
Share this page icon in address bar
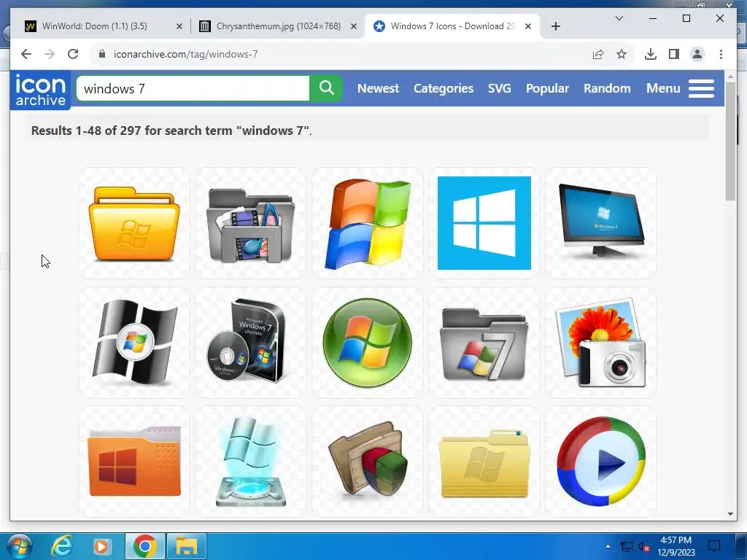[x=598, y=54]
